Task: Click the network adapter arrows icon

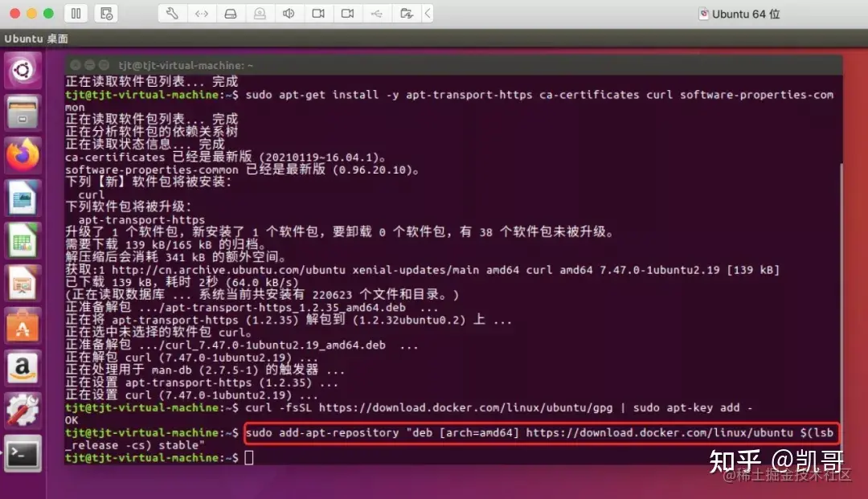Action: pos(202,14)
